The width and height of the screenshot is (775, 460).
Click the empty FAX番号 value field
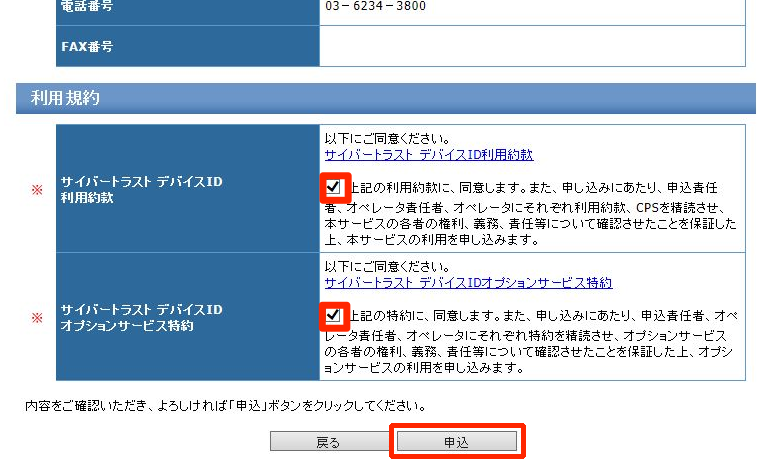coord(532,46)
